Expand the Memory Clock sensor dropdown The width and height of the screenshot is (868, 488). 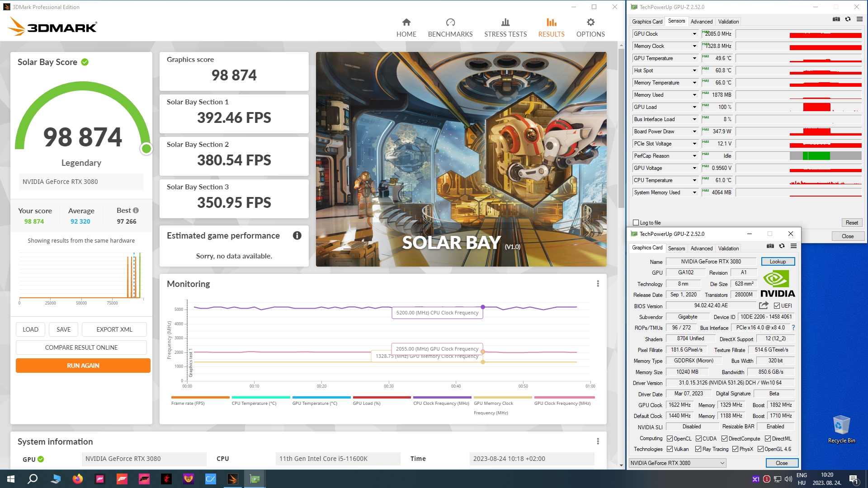click(x=694, y=46)
